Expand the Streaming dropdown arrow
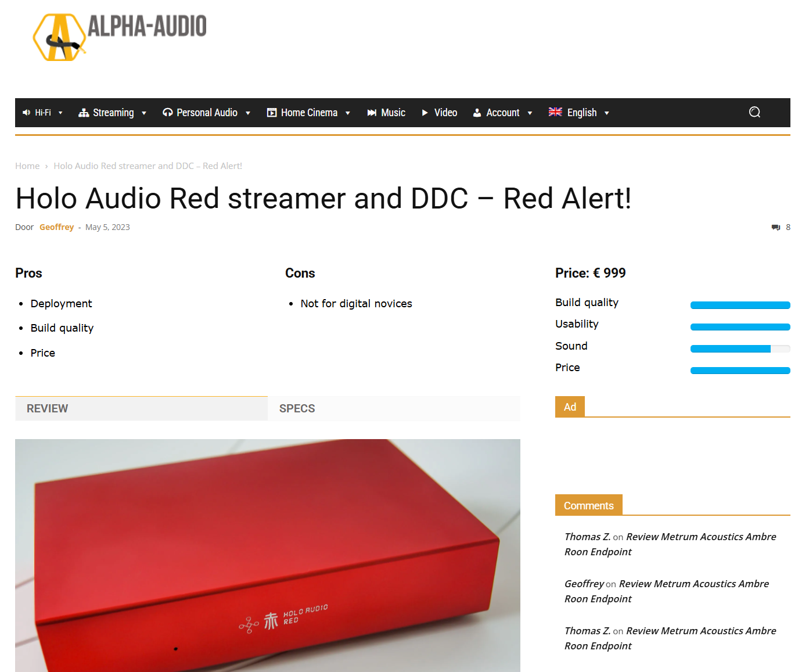This screenshot has height=672, width=809. (144, 113)
